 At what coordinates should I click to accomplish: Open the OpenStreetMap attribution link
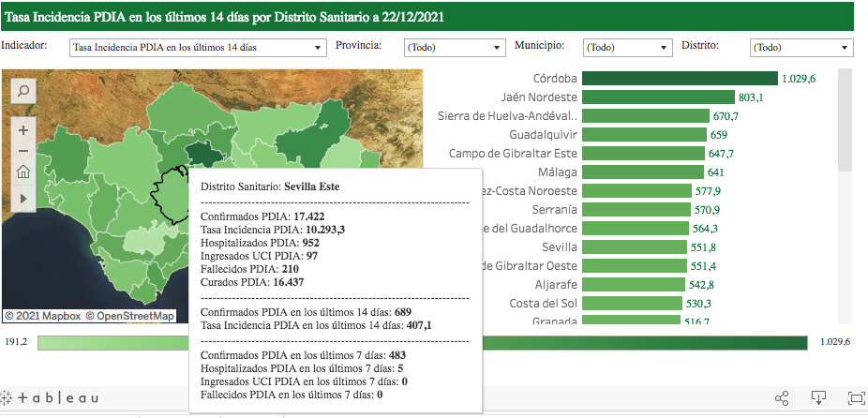tap(129, 316)
